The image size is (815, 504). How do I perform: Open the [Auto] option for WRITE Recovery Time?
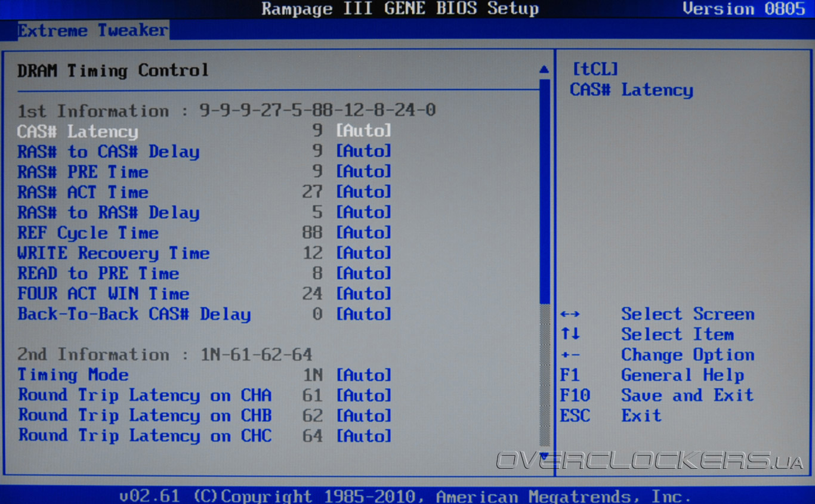[363, 252]
